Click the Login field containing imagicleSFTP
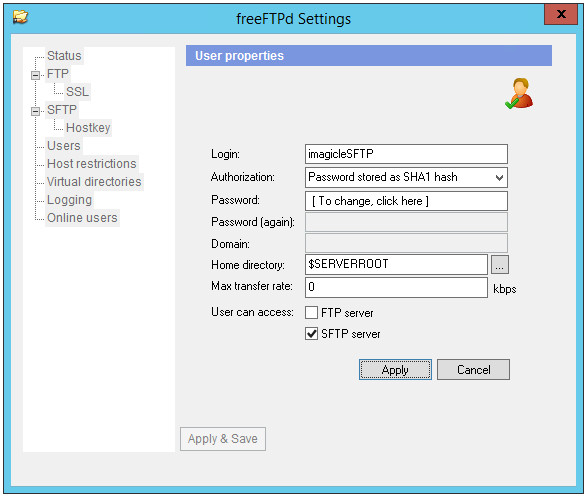587x497 pixels. (406, 154)
